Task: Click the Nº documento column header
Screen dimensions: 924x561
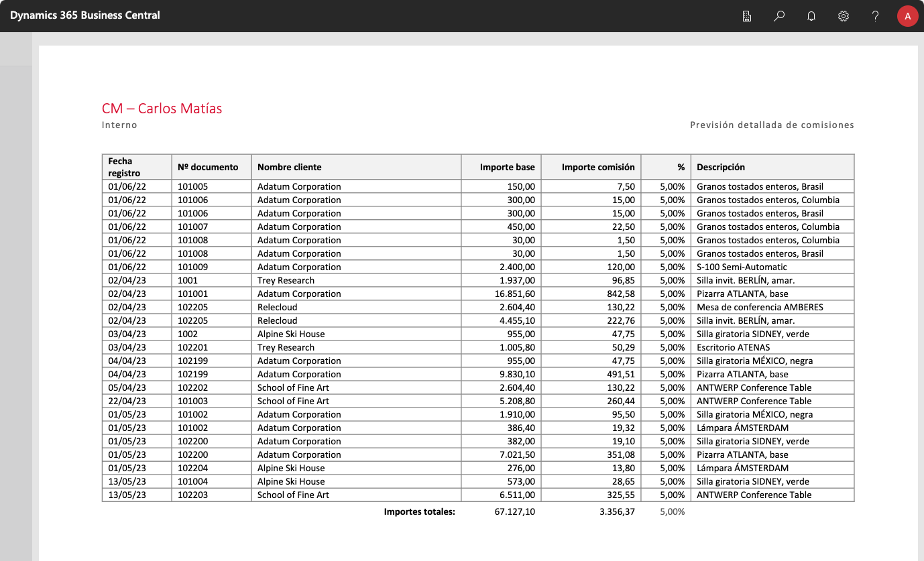Action: coord(211,167)
